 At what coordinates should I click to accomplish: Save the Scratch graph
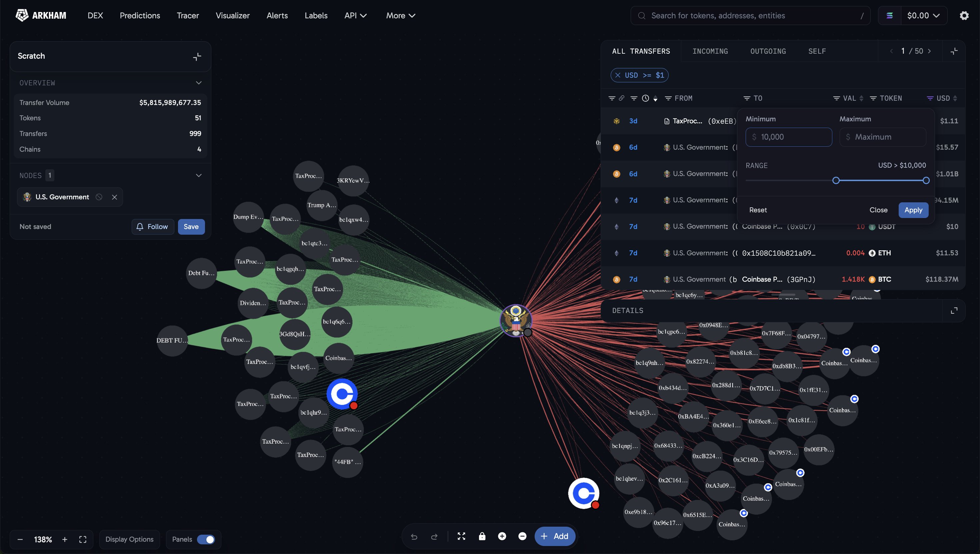[x=191, y=227]
